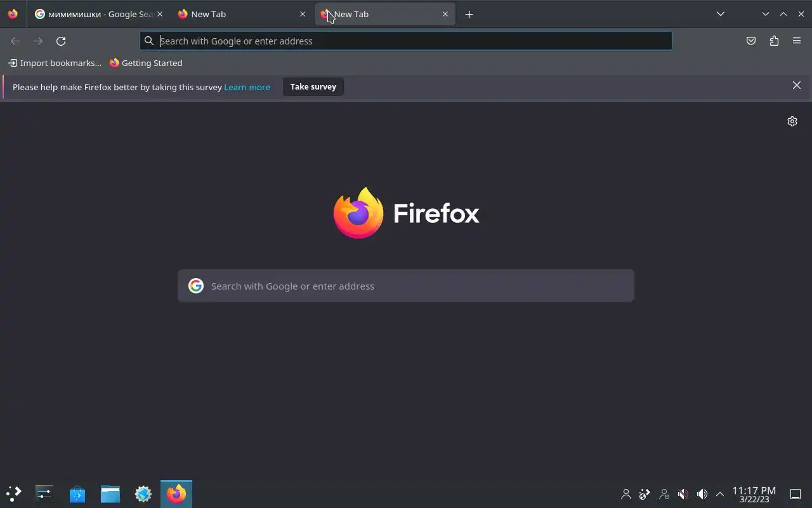The height and width of the screenshot is (508, 812).
Task: Open the tray icon right of user icon
Action: tap(645, 493)
